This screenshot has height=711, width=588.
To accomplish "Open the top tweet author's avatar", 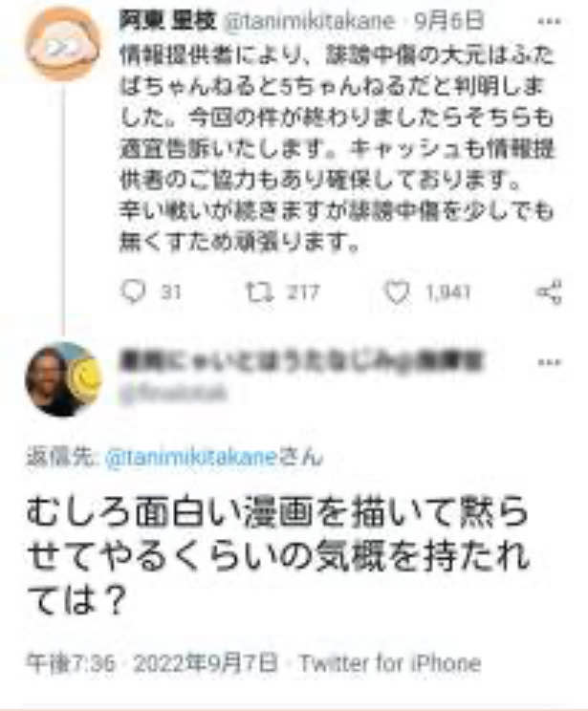I will [62, 44].
